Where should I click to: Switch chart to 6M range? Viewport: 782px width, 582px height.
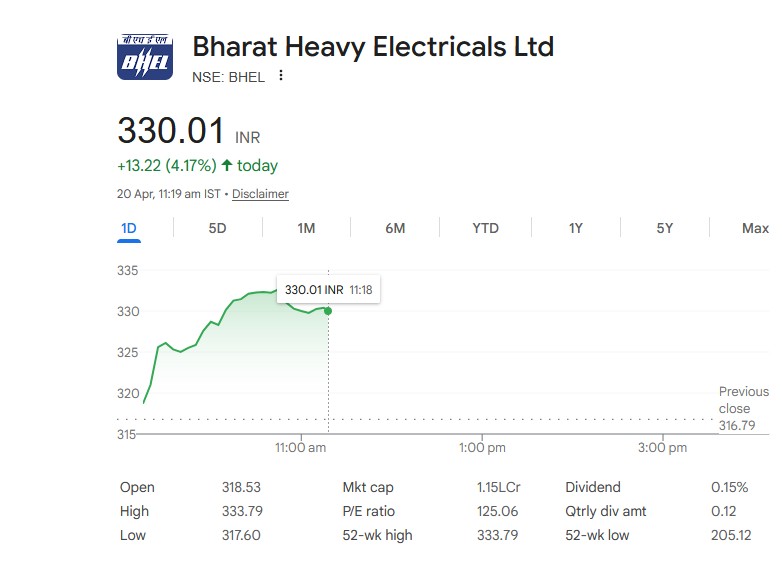395,228
